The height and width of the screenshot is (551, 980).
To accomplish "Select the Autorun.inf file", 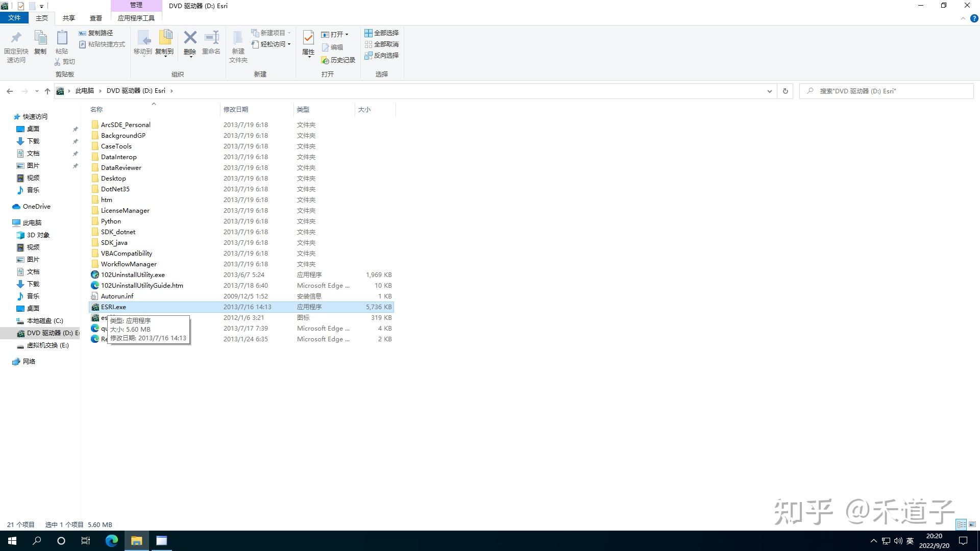I will pos(117,296).
